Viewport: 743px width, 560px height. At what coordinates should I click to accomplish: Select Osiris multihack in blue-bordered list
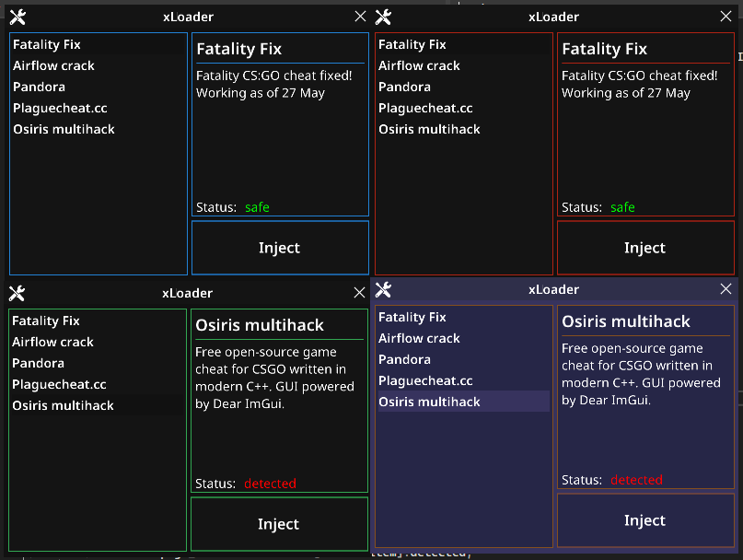(98, 130)
